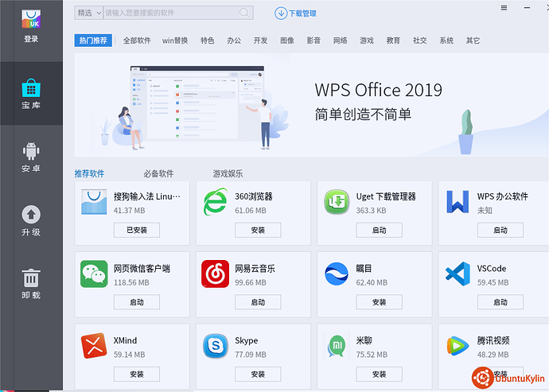
Task: Select the 推荐软件 sub-tab
Action: tap(89, 173)
